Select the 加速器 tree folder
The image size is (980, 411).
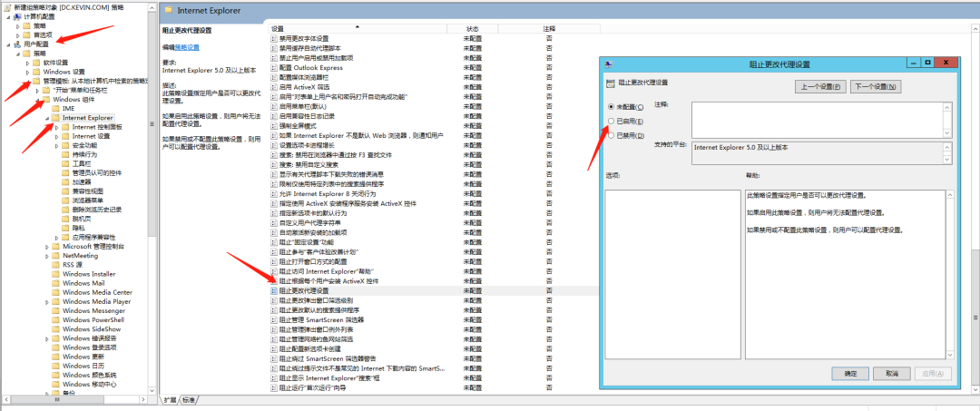pos(77,181)
